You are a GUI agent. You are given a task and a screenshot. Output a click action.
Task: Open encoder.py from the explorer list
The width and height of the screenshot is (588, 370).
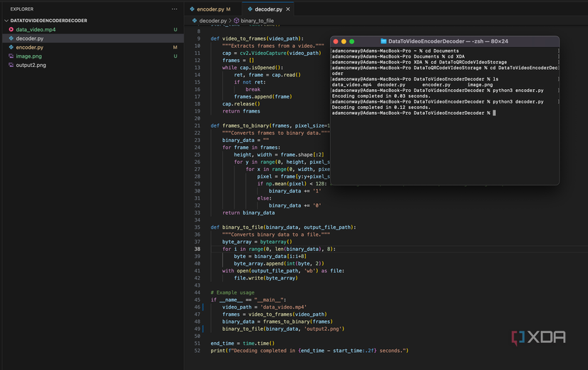pyautogui.click(x=30, y=47)
